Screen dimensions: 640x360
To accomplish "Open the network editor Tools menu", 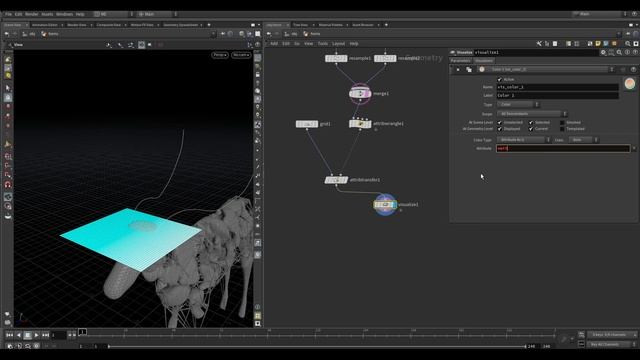I will click(x=323, y=44).
